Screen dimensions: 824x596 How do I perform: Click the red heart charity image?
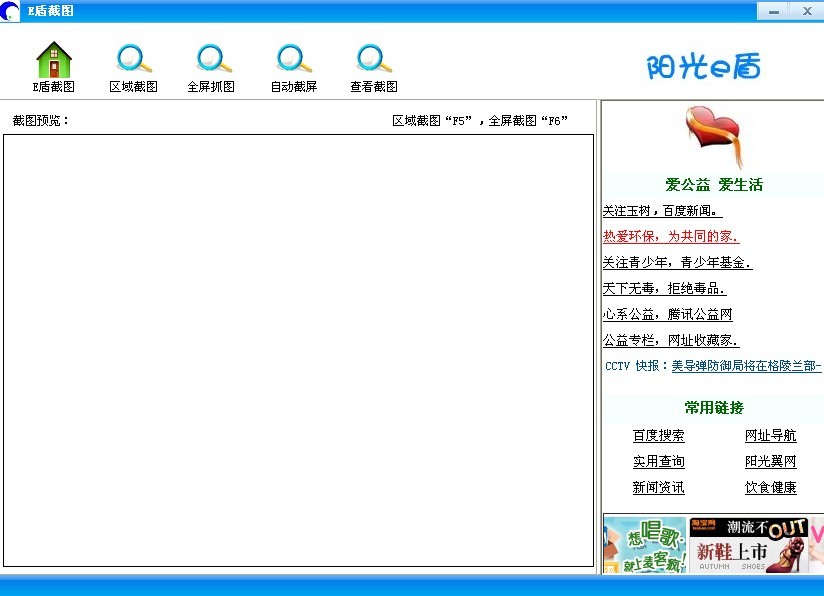click(x=715, y=137)
